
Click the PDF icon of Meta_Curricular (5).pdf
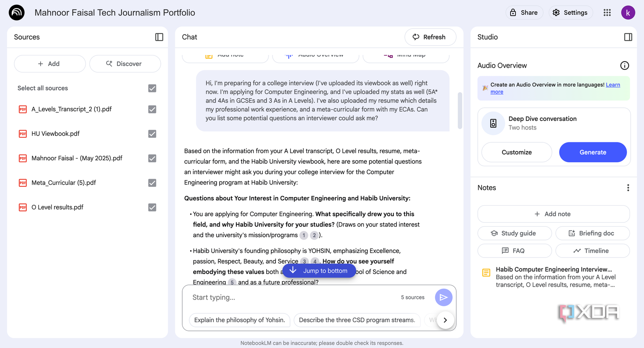point(23,183)
